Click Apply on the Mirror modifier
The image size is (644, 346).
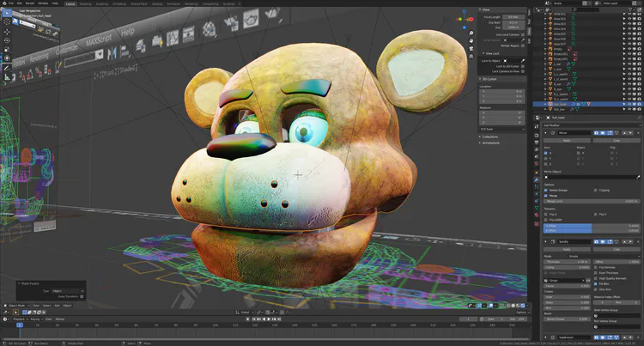(x=567, y=140)
